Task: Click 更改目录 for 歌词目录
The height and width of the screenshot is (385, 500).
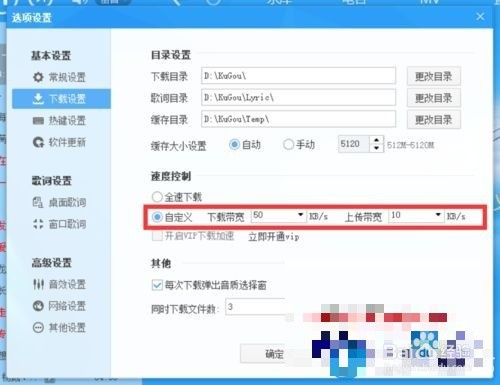Action: point(434,98)
